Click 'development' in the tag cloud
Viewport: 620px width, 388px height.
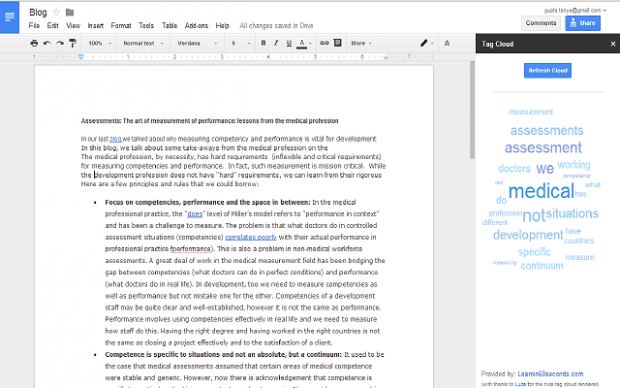[528, 235]
